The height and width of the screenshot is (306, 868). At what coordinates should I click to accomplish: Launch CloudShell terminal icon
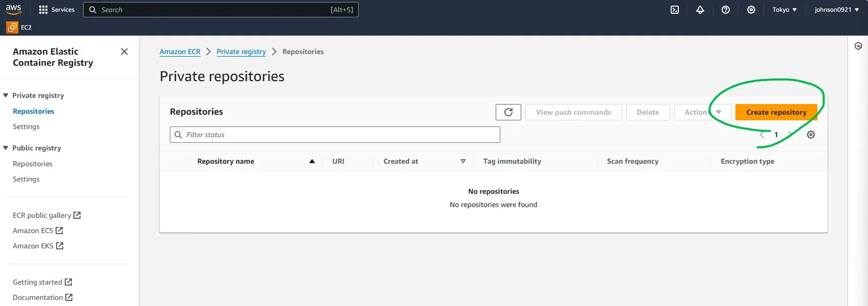coord(675,10)
